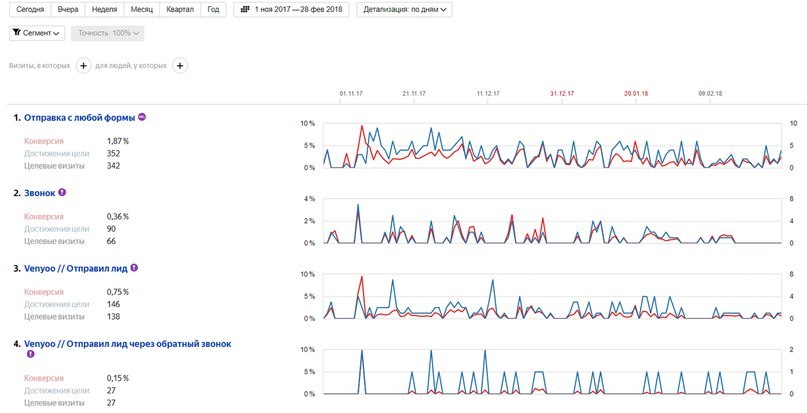Viewport: 807px width, 413px height.
Task: Add a condition for Визиты, в которых
Action: 83,66
